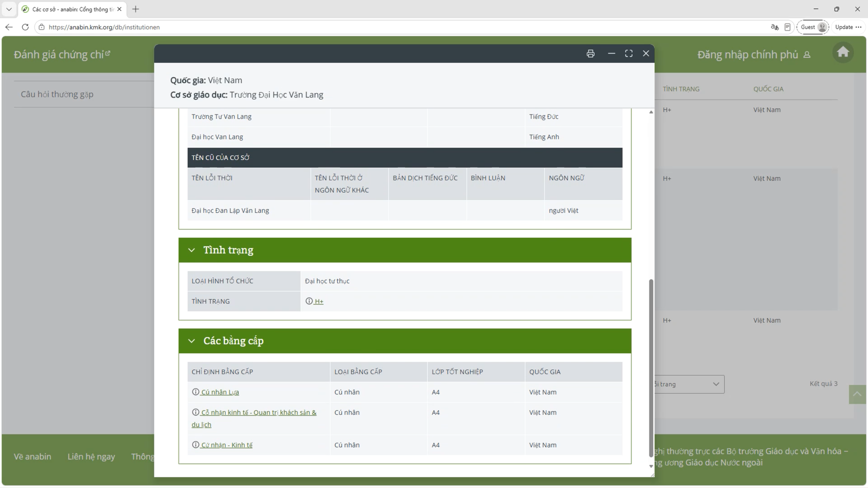The image size is (868, 488).
Task: Select the Đại học tư thục value
Action: click(327, 281)
